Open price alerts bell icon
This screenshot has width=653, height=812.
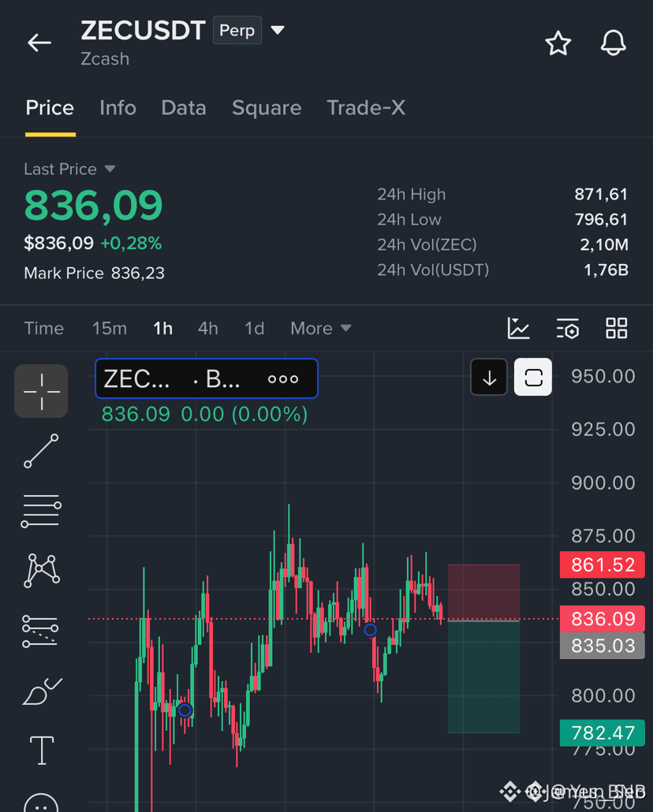[x=614, y=43]
